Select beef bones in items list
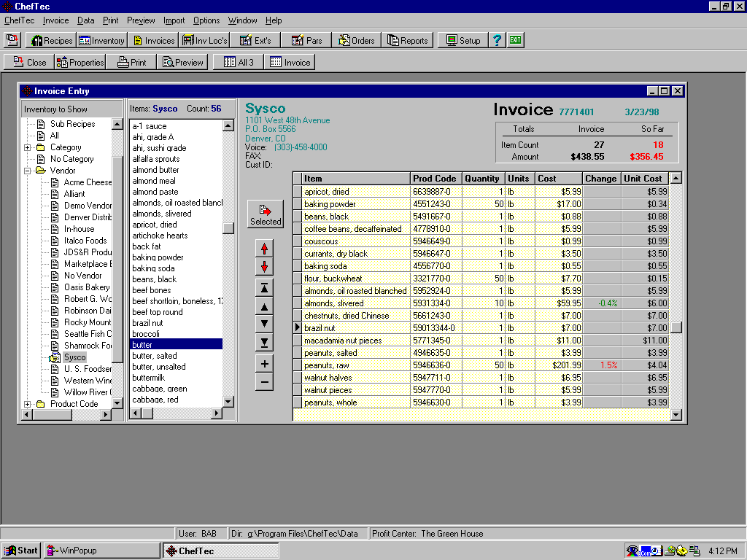This screenshot has width=747, height=560. click(x=151, y=290)
